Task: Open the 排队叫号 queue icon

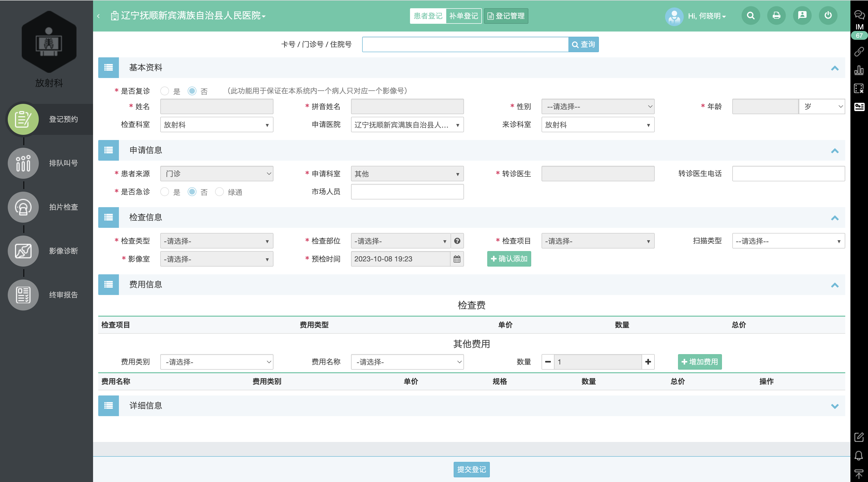Action: coord(23,163)
